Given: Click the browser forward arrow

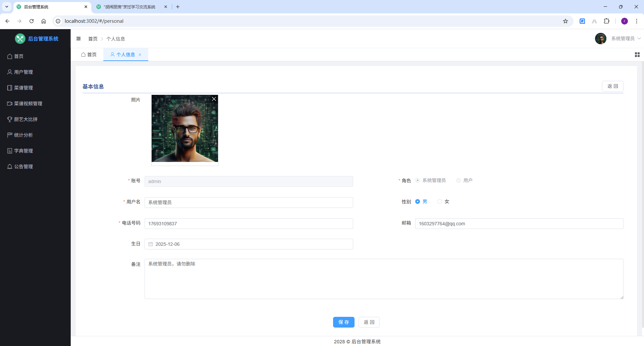Looking at the screenshot, I should pyautogui.click(x=19, y=21).
